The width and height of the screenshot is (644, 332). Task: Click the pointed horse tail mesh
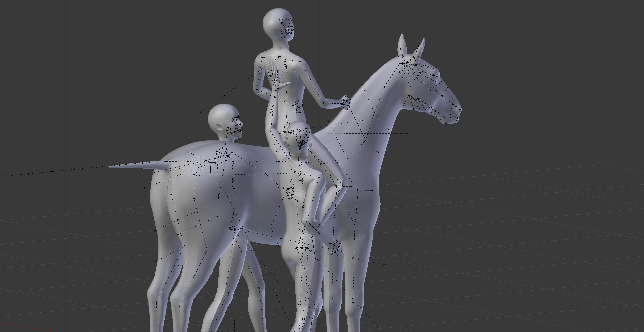point(140,165)
